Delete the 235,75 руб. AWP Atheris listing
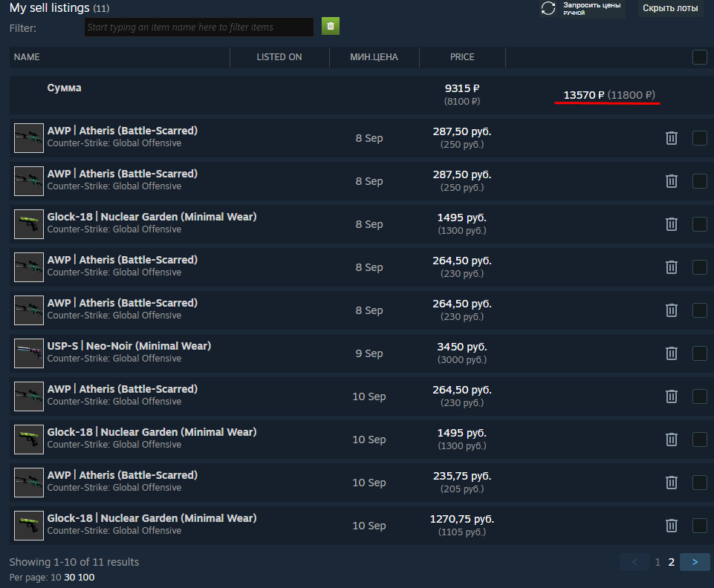This screenshot has height=588, width=714. [x=671, y=483]
